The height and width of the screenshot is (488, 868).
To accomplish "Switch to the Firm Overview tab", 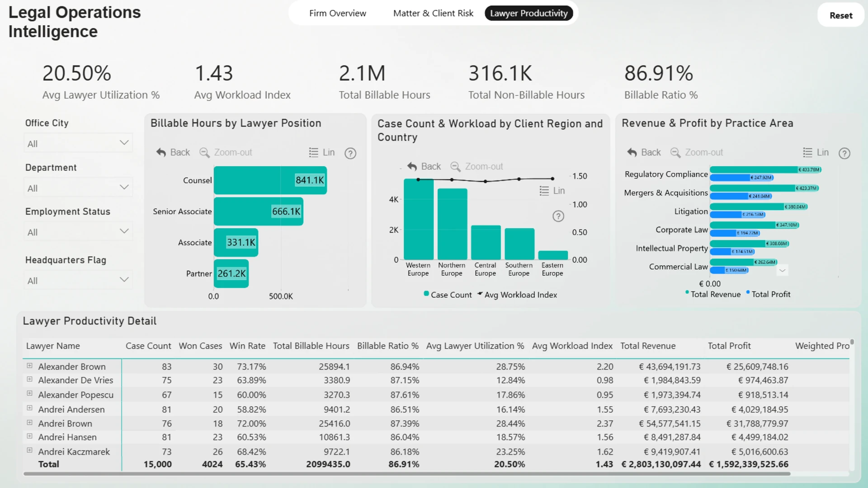I will click(338, 13).
